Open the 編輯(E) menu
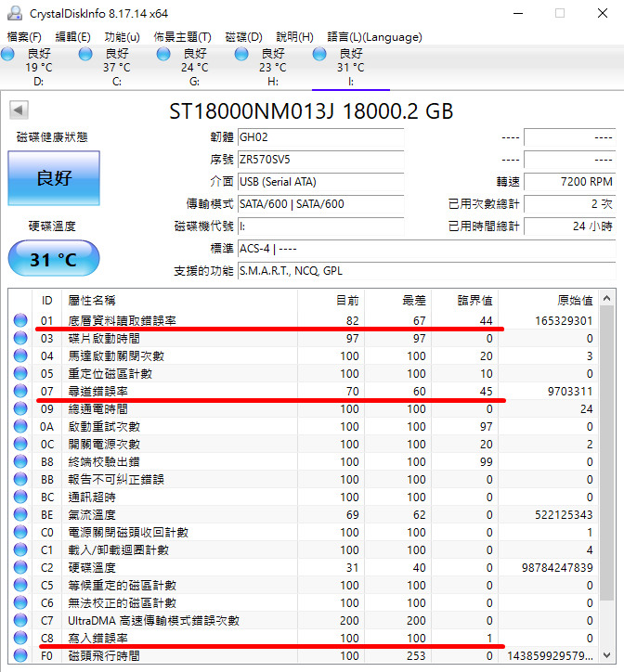Viewport: 624px width, 672px height. [73, 37]
